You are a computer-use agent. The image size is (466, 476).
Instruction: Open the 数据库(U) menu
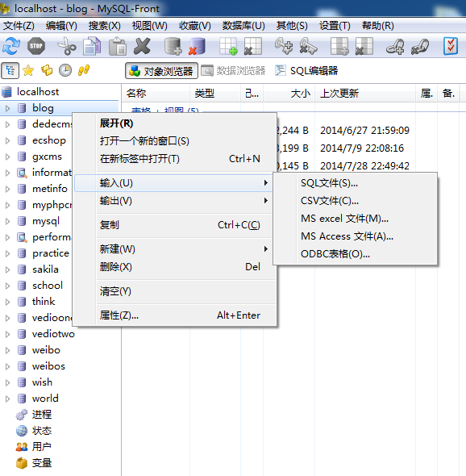tap(243, 26)
